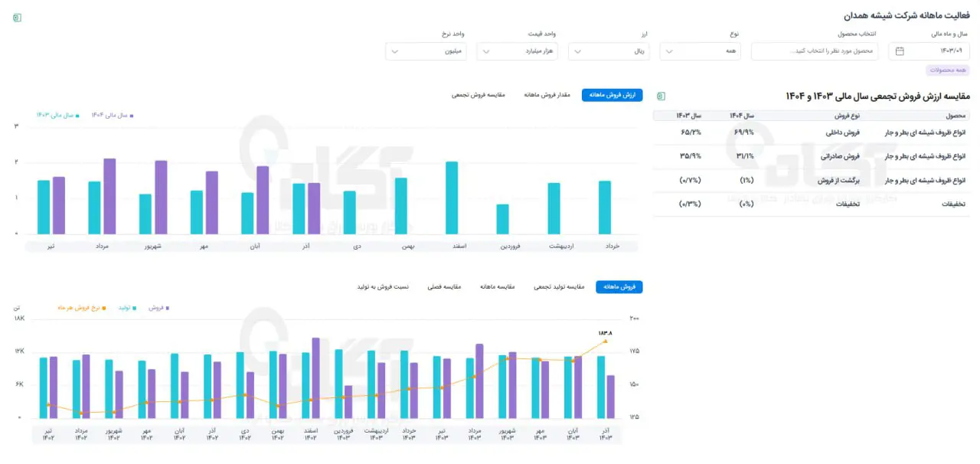Screen dimensions: 980x464
Task: Toggle the تولید legend series in bottom chart
Action: pos(127,307)
